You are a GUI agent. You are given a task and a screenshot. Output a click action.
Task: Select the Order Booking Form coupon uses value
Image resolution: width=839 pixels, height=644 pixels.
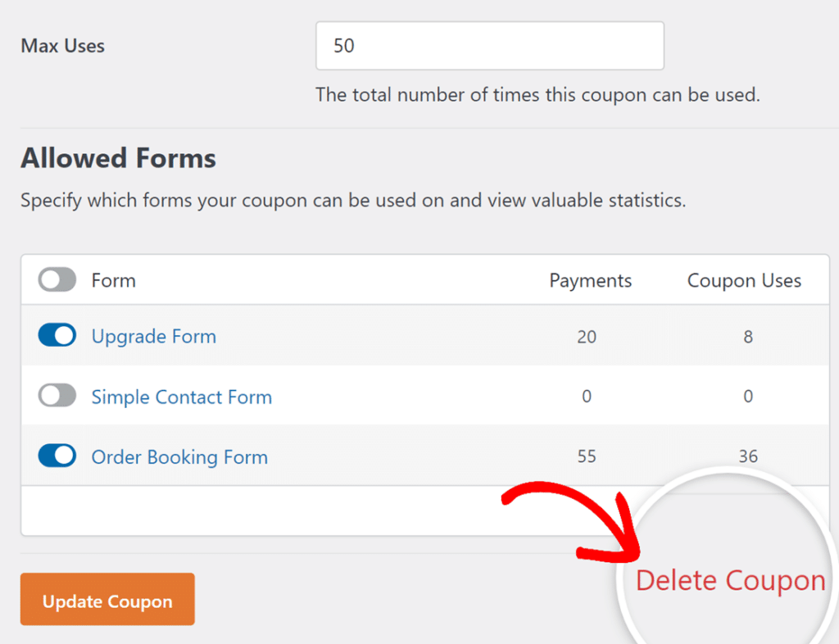(748, 457)
